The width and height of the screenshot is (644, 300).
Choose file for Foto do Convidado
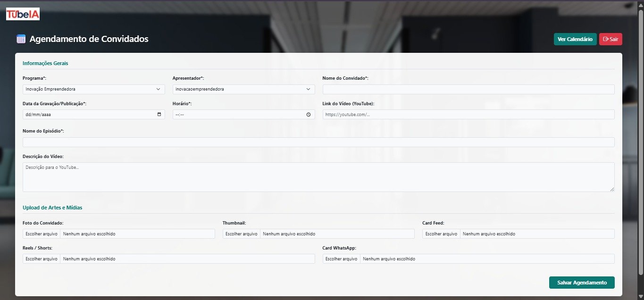pyautogui.click(x=42, y=233)
